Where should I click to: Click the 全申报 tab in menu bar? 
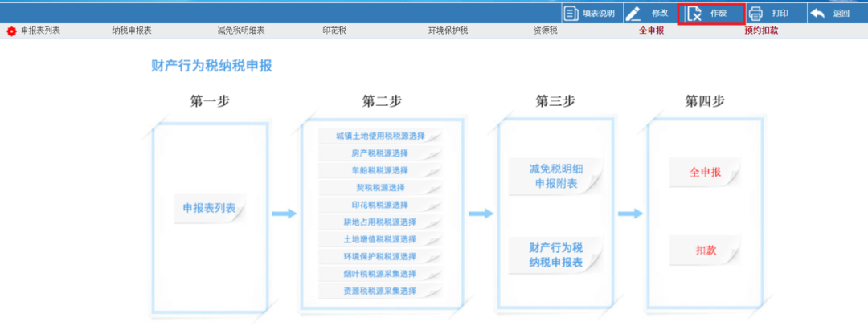point(651,31)
